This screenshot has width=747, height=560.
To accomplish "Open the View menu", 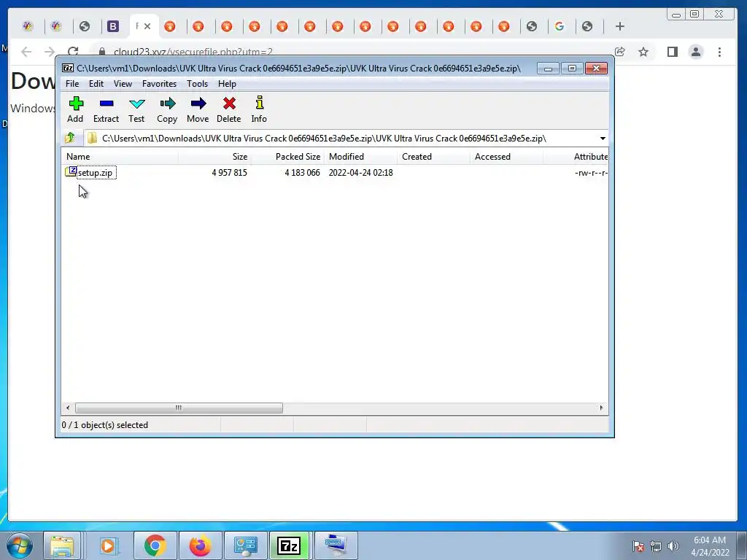I will click(x=123, y=84).
